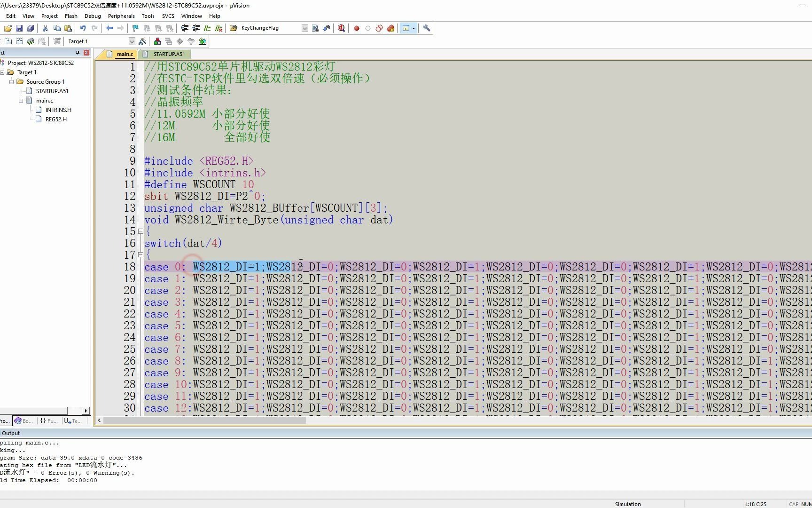Save the current file with diskette icon
Viewport: 812px width, 508px height.
19,28
